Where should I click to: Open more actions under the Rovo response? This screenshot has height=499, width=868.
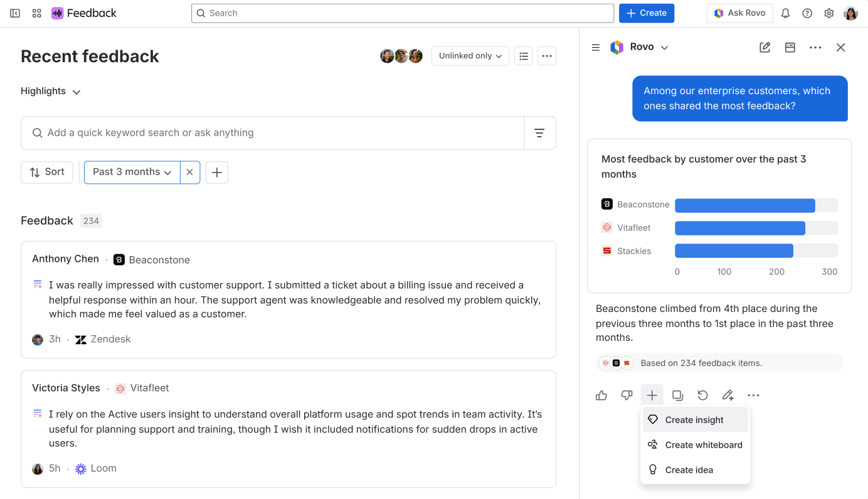753,395
